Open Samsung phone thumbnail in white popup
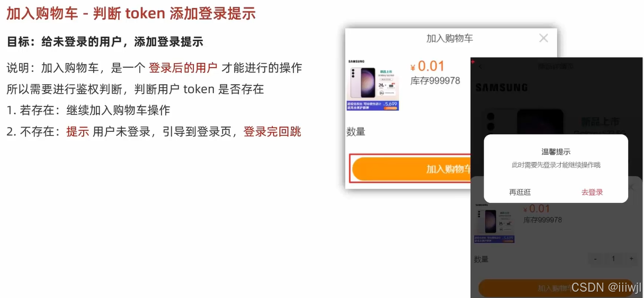This screenshot has width=644, height=298. [373, 85]
